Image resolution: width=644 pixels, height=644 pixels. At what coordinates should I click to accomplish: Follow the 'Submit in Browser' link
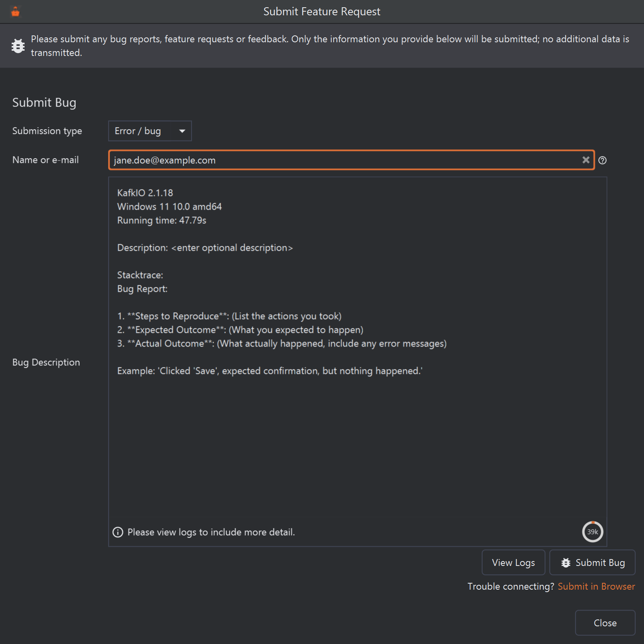coord(596,586)
